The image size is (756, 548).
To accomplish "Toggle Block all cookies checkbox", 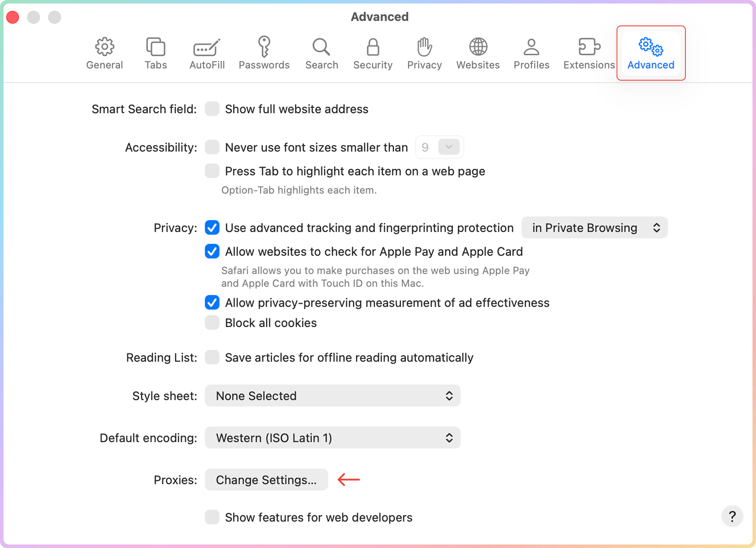I will click(x=212, y=323).
